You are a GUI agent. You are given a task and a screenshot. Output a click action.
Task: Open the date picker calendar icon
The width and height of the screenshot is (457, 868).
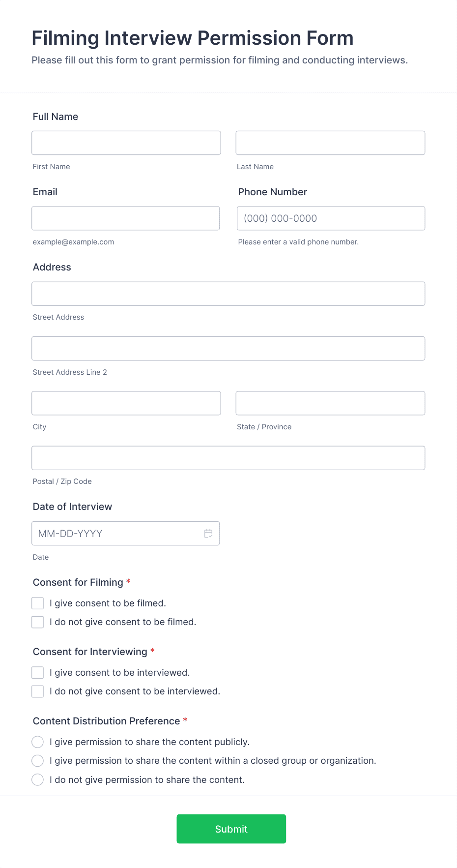point(207,533)
